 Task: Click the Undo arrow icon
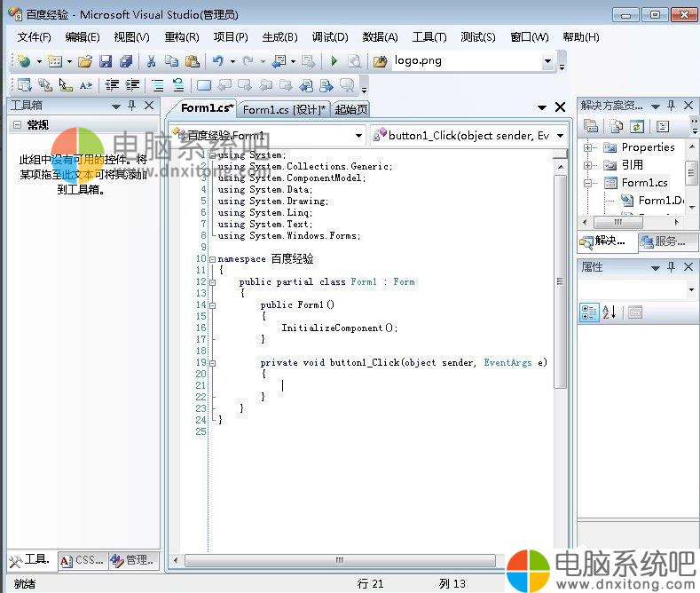point(218,61)
